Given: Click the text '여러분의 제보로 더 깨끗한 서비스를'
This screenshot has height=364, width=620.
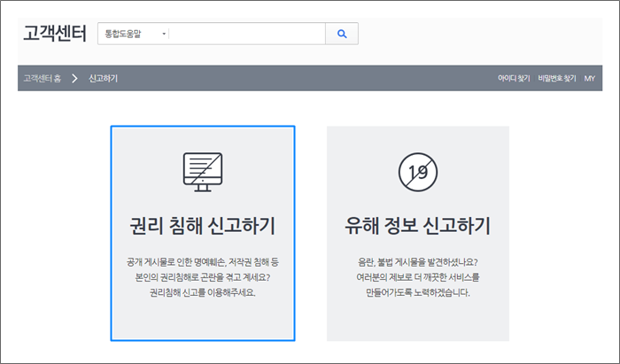Looking at the screenshot, I should pyautogui.click(x=417, y=277).
